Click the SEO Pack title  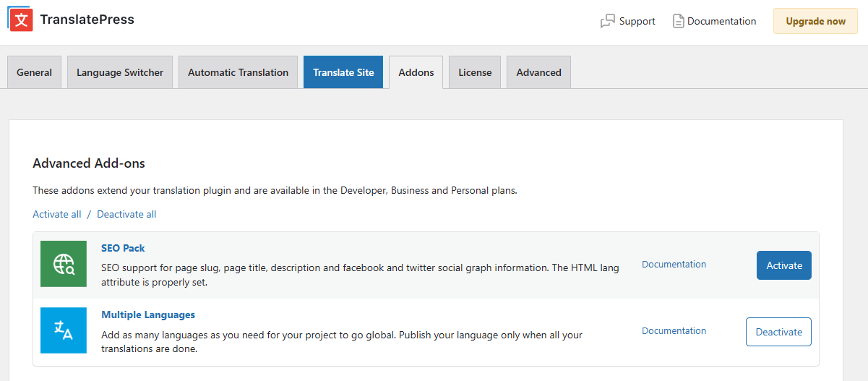pos(123,248)
